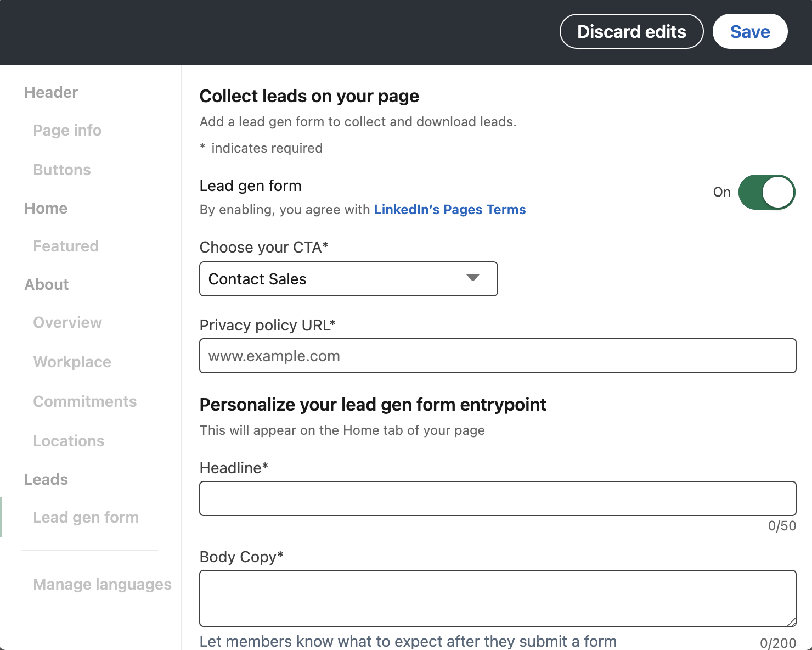Select Featured under Home
Screen dimensions: 812x650
(66, 246)
